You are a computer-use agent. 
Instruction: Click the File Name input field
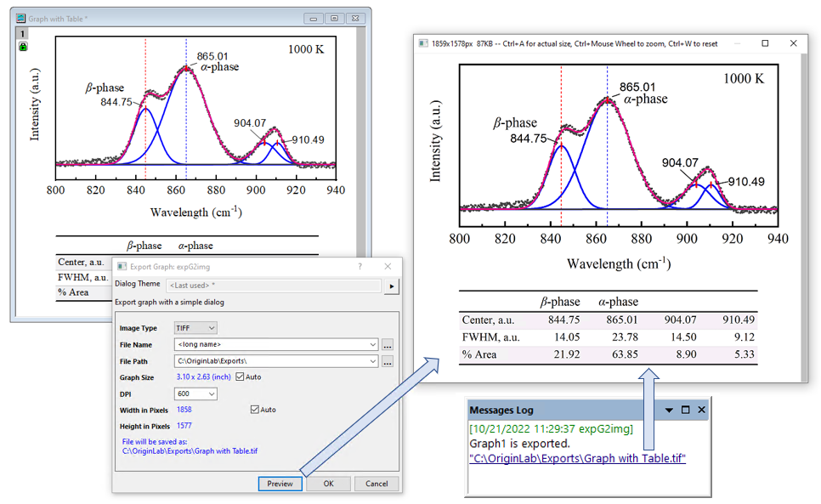[x=270, y=344]
